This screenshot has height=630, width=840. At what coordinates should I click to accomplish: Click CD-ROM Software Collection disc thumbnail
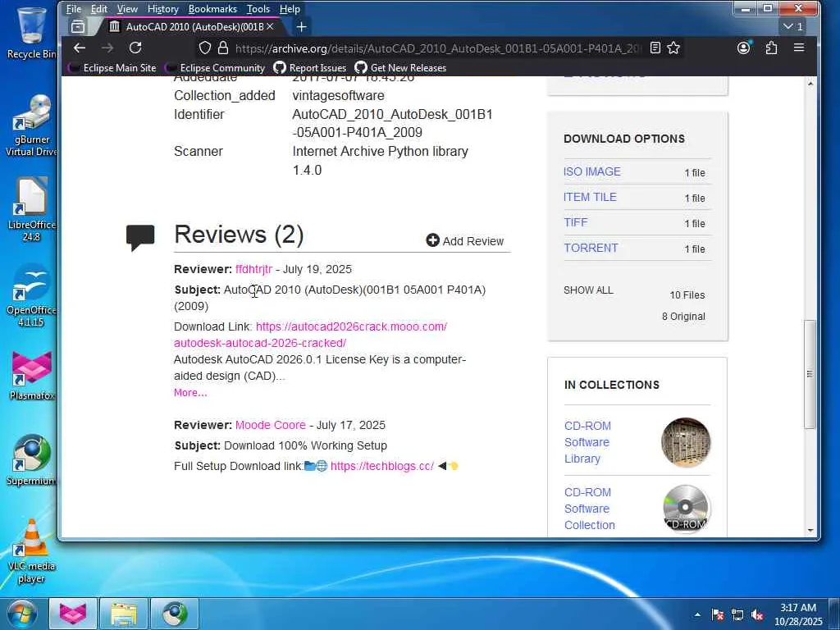[x=686, y=509]
